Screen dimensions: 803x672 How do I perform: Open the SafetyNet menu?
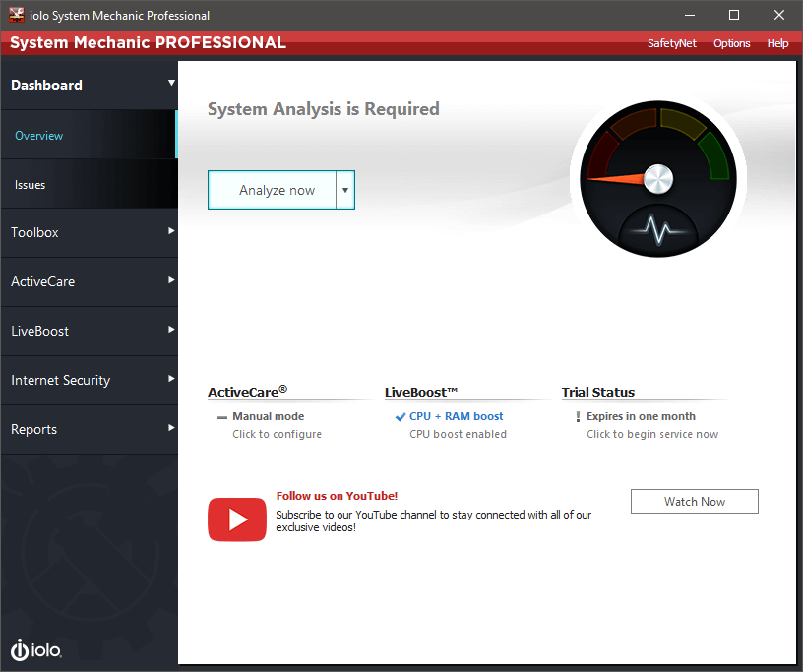[672, 43]
